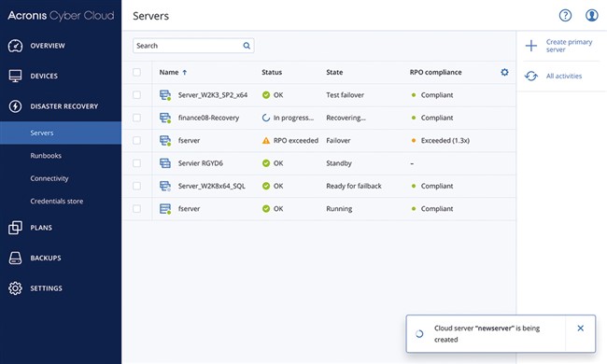Viewport: 607px width, 364px height.
Task: Select checkbox for Servier RGYD6
Action: pyautogui.click(x=136, y=163)
